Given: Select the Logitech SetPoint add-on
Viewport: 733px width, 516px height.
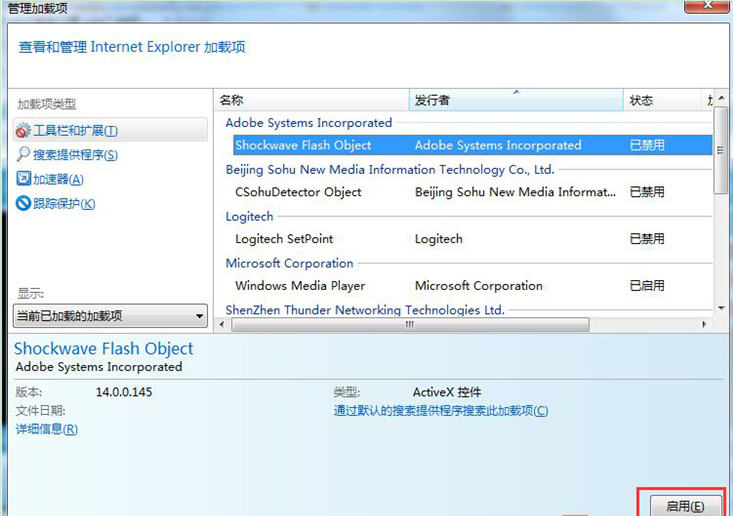Looking at the screenshot, I should (284, 239).
